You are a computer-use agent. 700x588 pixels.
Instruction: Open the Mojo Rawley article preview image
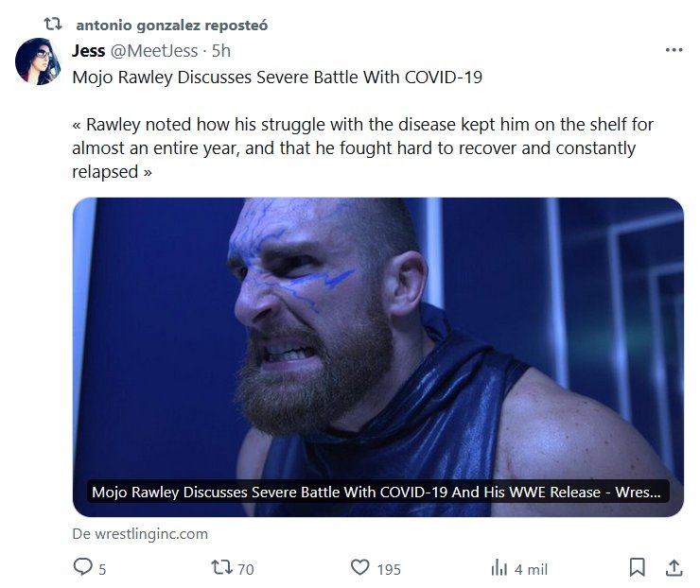point(377,340)
